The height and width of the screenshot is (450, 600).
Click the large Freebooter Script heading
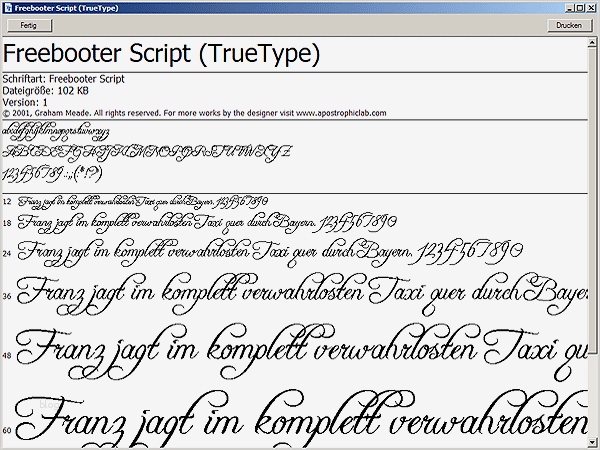pyautogui.click(x=162, y=53)
